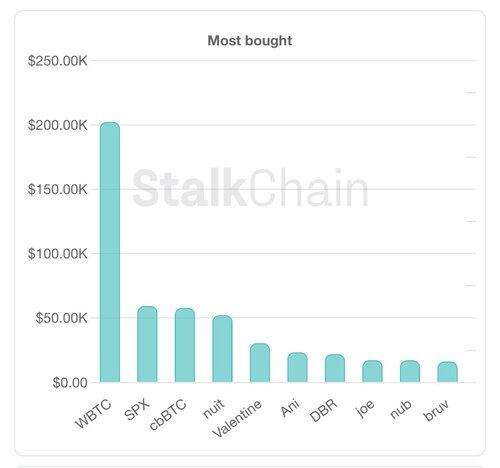The image size is (500, 468).
Task: Click the $0.00 axis label
Action: tap(70, 383)
